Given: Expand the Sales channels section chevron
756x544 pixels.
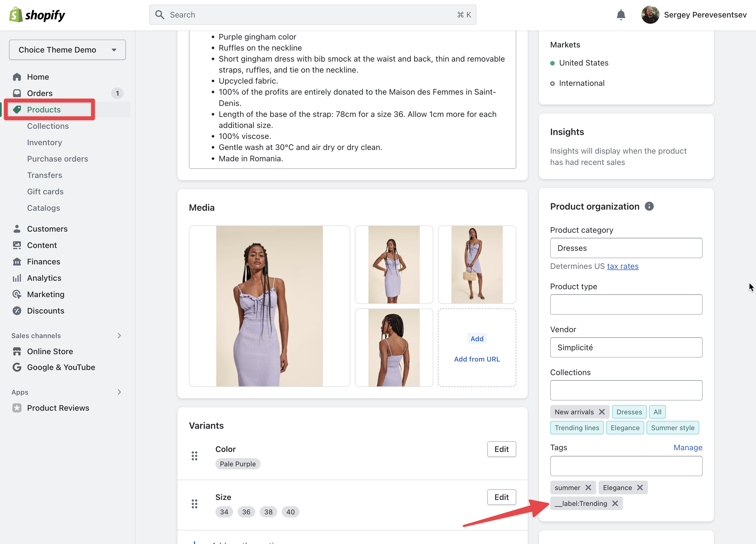Looking at the screenshot, I should [119, 336].
